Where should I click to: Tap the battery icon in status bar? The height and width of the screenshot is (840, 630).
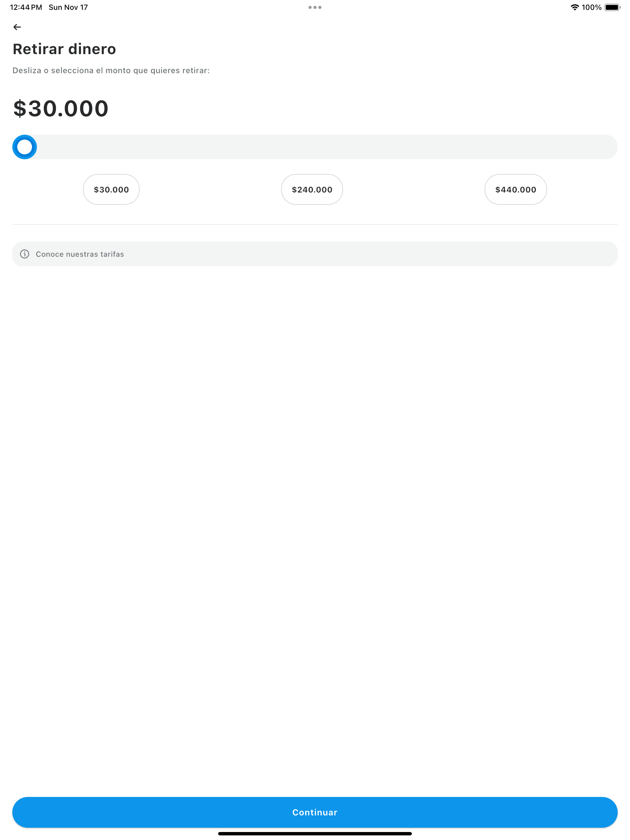(x=612, y=7)
